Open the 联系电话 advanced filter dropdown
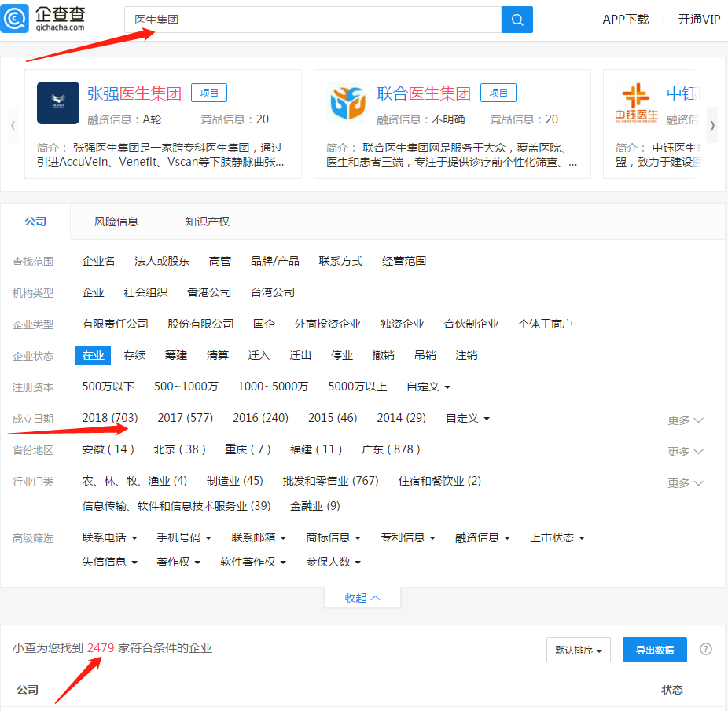The image size is (728, 711). [109, 537]
